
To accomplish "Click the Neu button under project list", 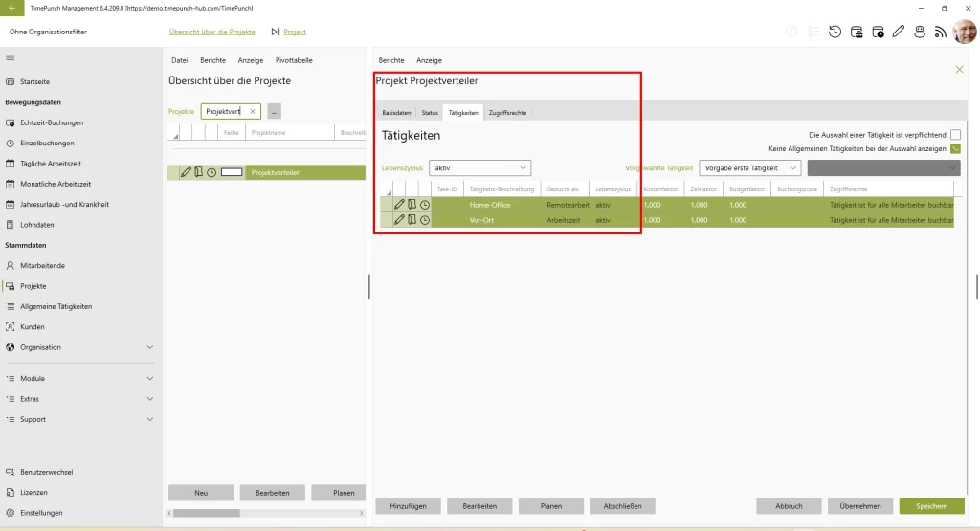I will pyautogui.click(x=201, y=493).
